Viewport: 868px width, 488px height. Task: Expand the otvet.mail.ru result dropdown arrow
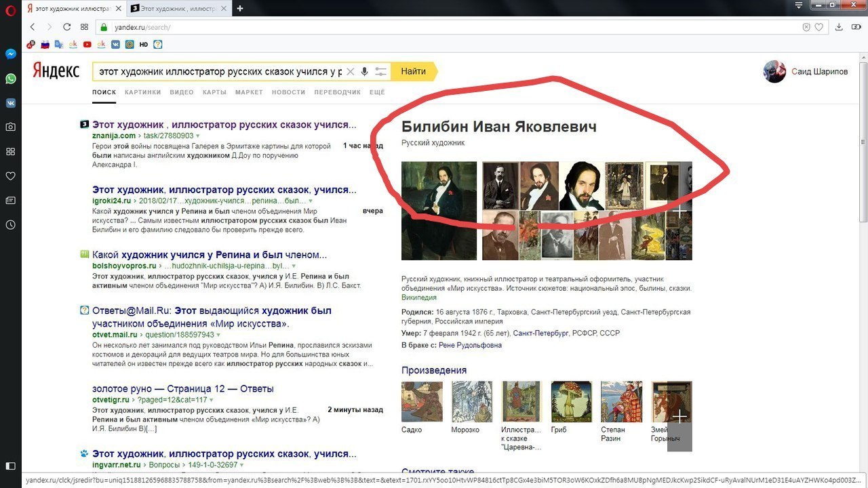(x=219, y=335)
